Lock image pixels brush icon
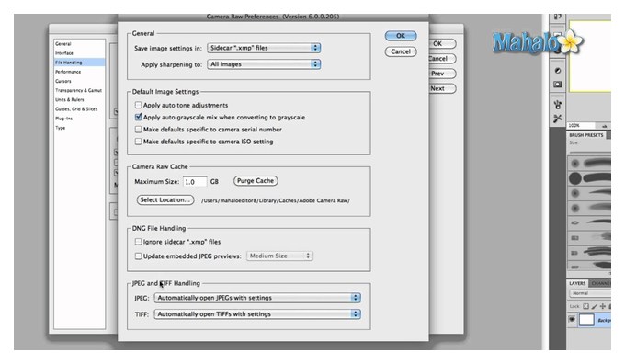Viewport: 625px width, 364px height. click(x=595, y=306)
